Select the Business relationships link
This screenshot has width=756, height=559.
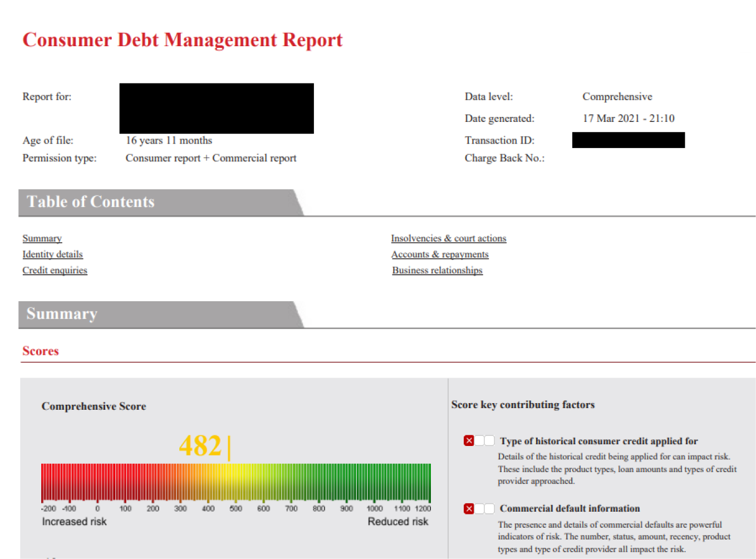(x=437, y=271)
